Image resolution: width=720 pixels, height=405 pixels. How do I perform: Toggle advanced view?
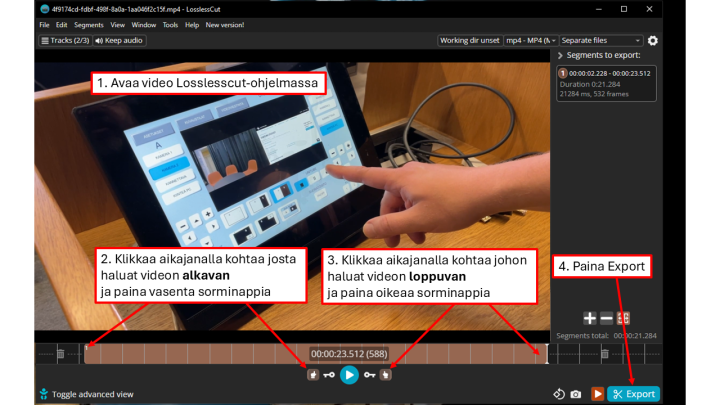pos(86,394)
